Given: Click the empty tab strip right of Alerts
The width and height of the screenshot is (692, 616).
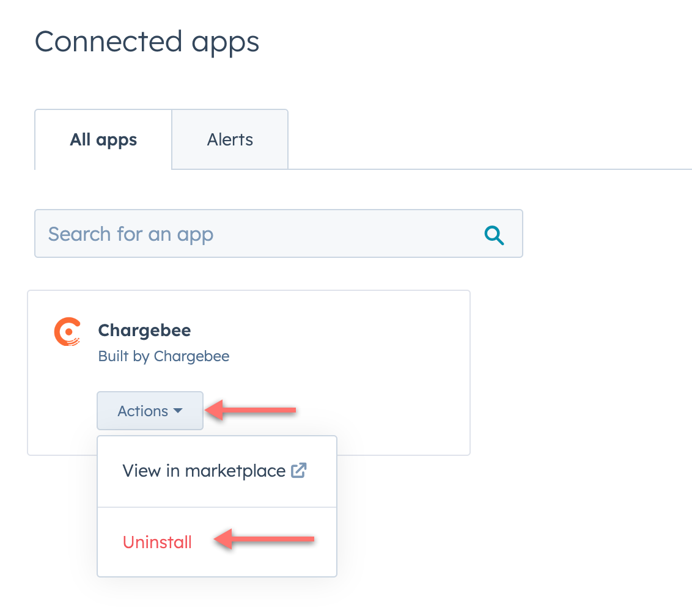Looking at the screenshot, I should coord(489,147).
